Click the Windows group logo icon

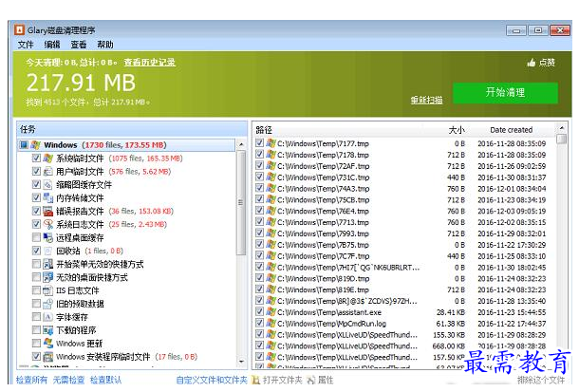[36, 145]
